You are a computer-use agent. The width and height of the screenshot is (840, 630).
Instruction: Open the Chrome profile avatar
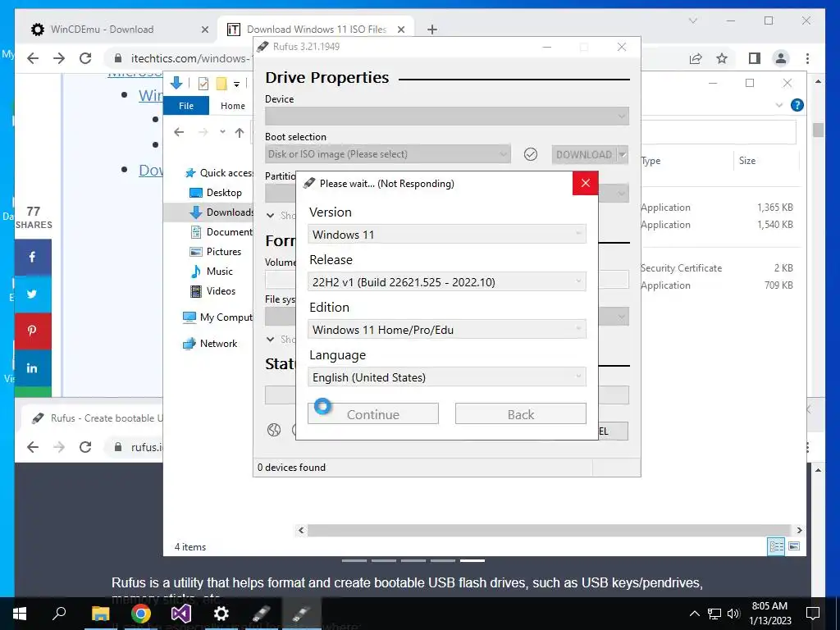[x=781, y=58]
